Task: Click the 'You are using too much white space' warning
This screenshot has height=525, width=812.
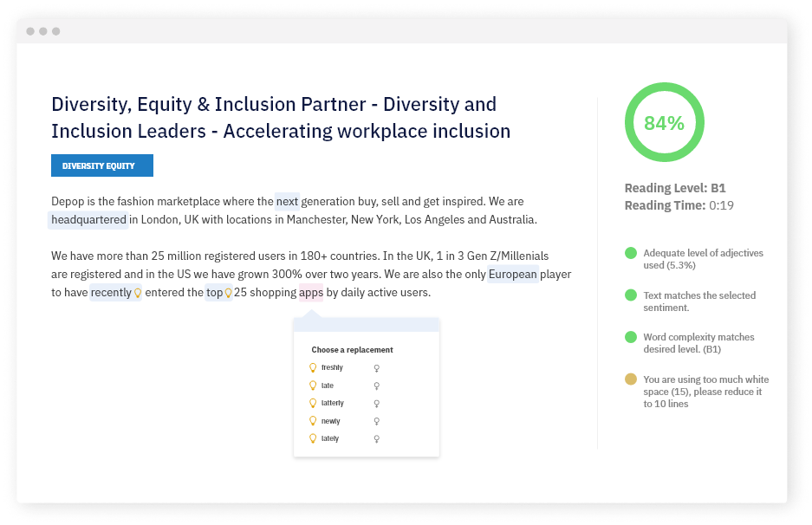Action: tap(705, 392)
